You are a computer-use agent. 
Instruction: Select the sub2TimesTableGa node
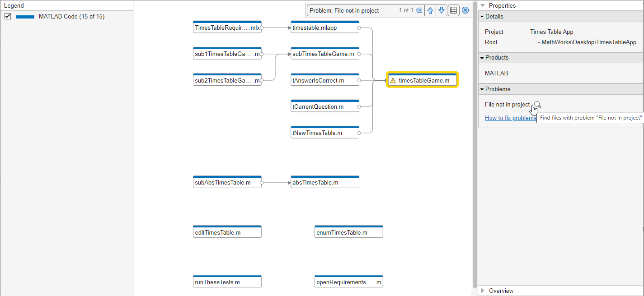tap(227, 80)
